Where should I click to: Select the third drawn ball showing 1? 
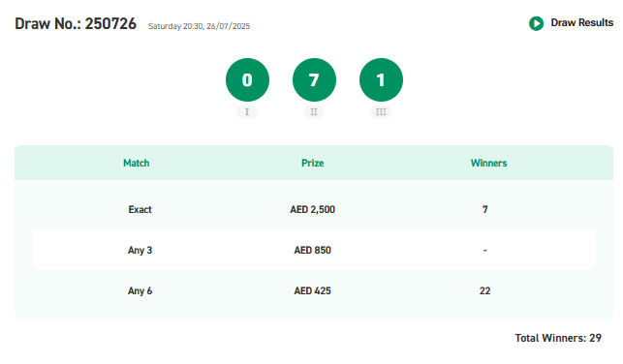(x=381, y=79)
